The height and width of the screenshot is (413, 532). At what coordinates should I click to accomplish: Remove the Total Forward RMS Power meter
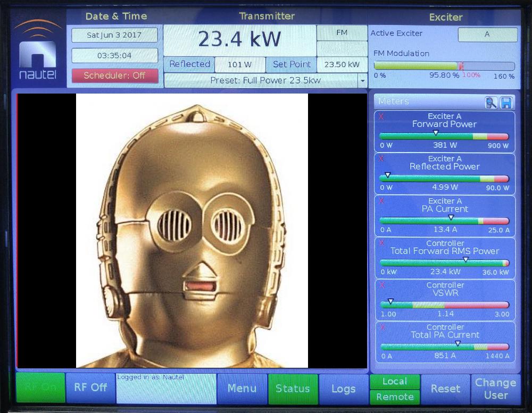click(x=381, y=243)
